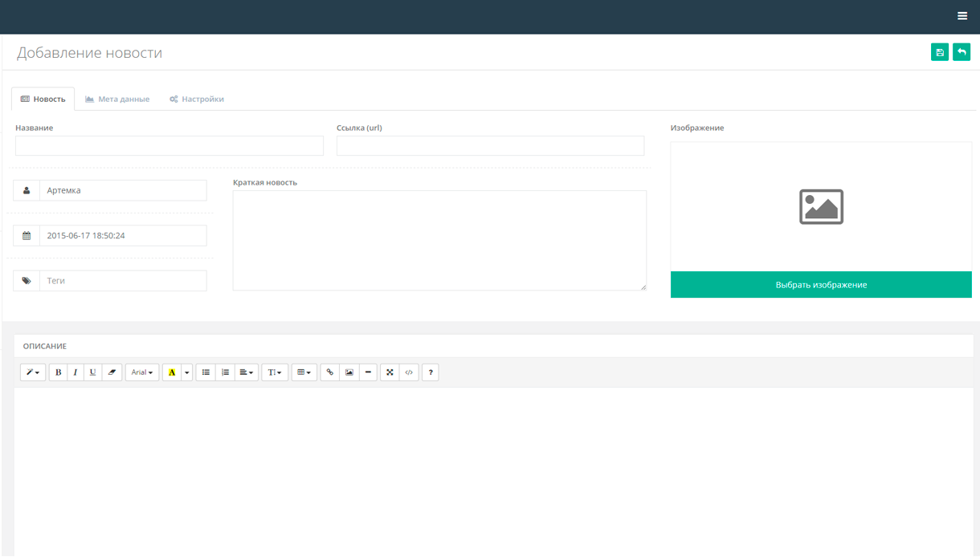Open the HTML code view icon
The width and height of the screenshot is (980, 557).
coord(409,372)
